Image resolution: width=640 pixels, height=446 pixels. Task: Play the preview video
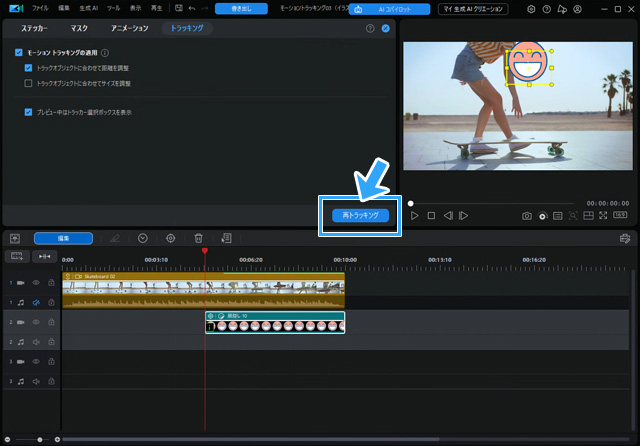415,215
